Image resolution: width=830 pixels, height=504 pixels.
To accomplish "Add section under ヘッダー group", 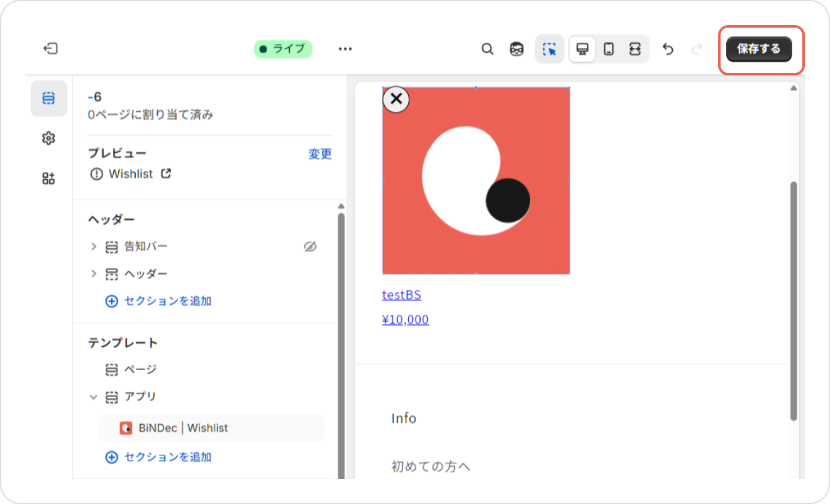I will (158, 301).
